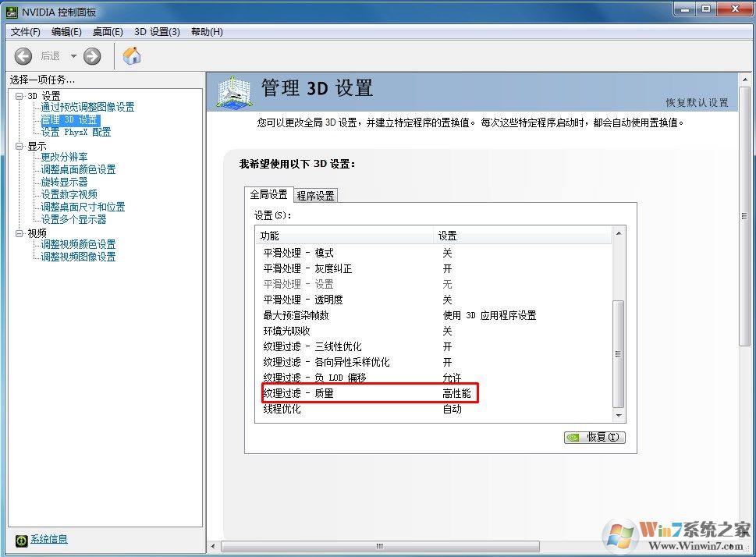Screen dimensions: 756x557
Task: Select the 平滑处理 - 模式 row
Action: click(x=434, y=254)
